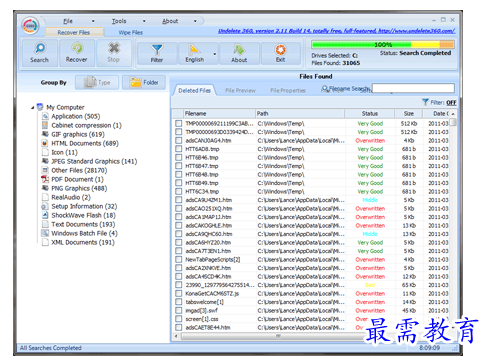Check the box for tabswelcome[1]

coord(179,302)
